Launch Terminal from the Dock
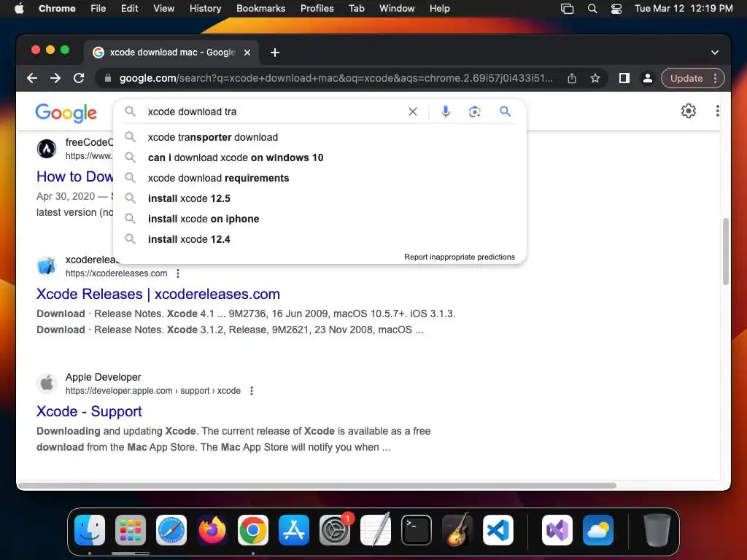This screenshot has width=747, height=560. [417, 530]
